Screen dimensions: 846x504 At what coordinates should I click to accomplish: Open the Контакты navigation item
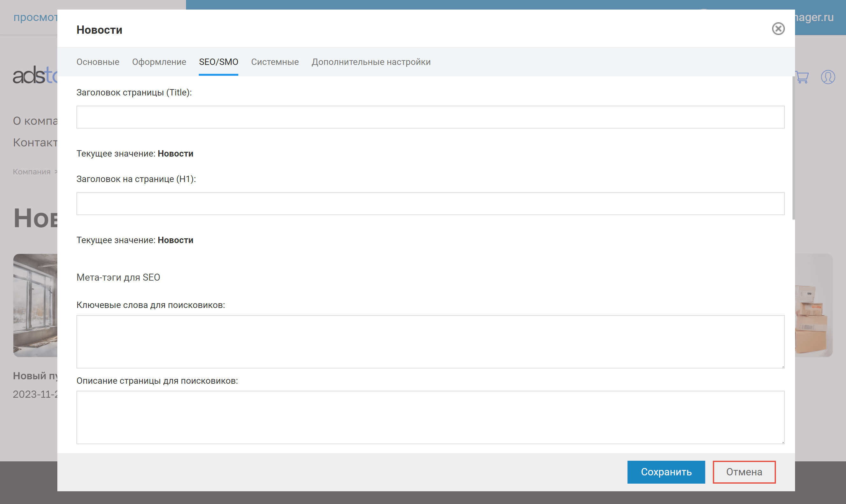point(34,142)
